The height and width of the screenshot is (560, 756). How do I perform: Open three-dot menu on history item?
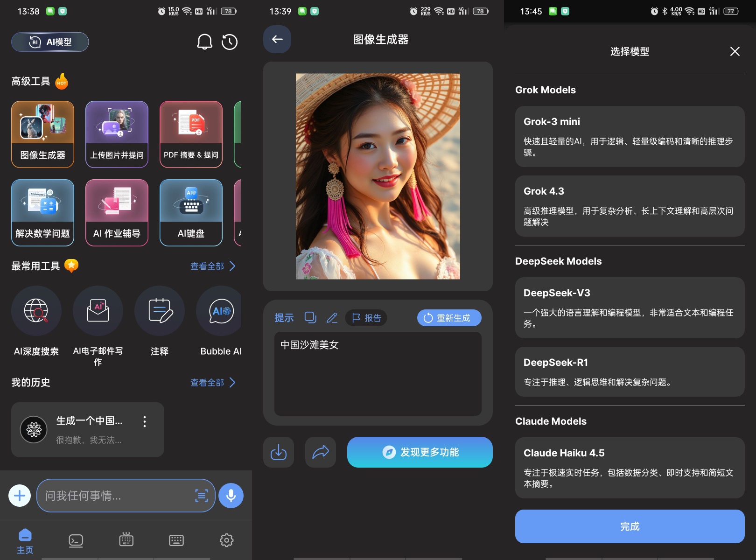(145, 422)
